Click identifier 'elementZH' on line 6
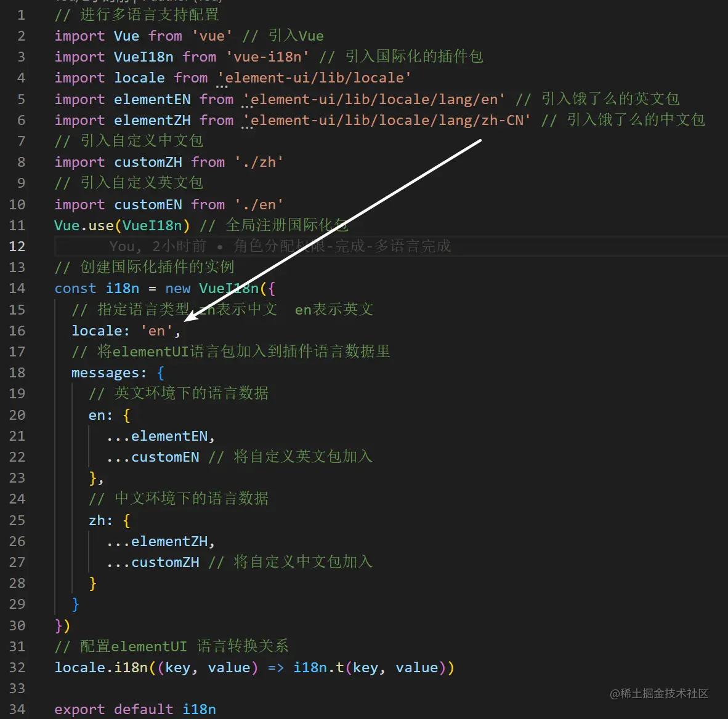The height and width of the screenshot is (719, 728). tap(152, 120)
